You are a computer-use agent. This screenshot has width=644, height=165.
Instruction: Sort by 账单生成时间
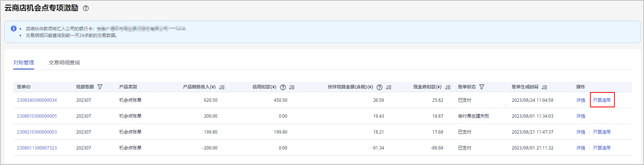[544, 87]
